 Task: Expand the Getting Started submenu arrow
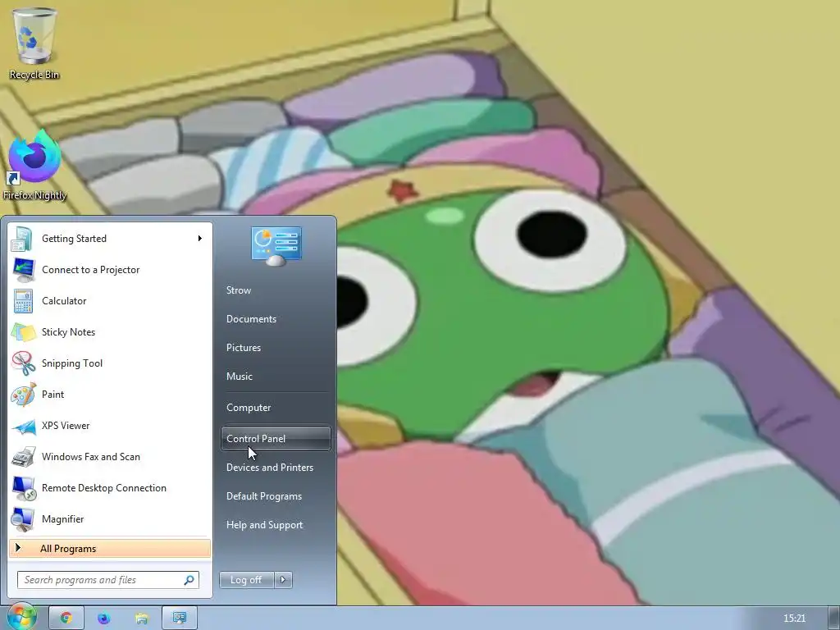click(x=200, y=239)
